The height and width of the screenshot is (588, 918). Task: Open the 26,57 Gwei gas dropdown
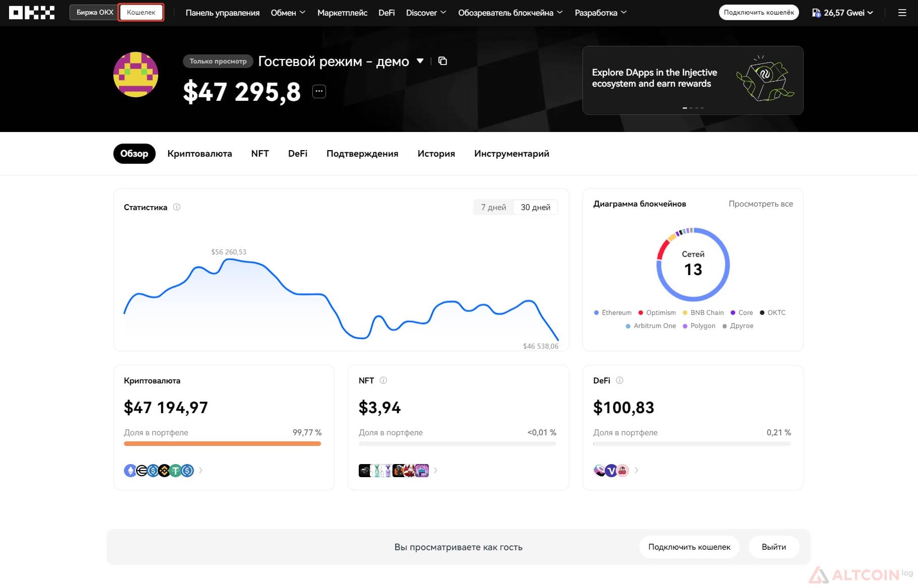tap(843, 13)
